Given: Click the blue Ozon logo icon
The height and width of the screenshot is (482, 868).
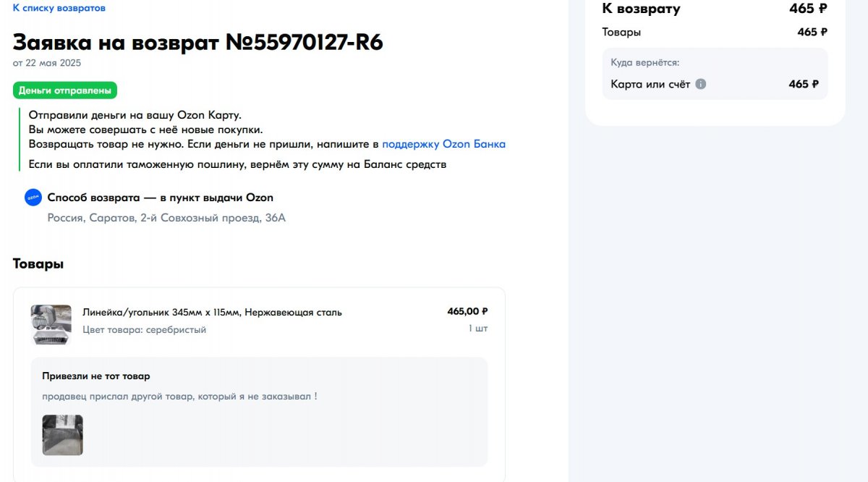Looking at the screenshot, I should 33,198.
